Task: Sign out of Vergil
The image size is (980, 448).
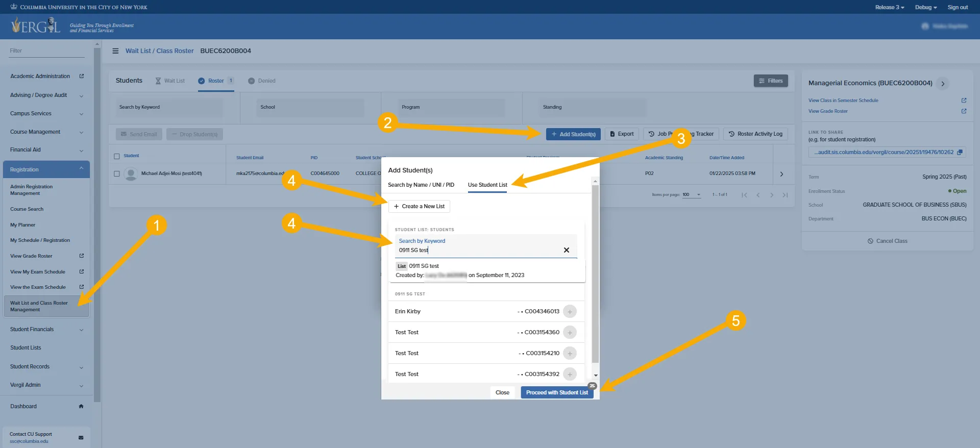Action: click(958, 7)
